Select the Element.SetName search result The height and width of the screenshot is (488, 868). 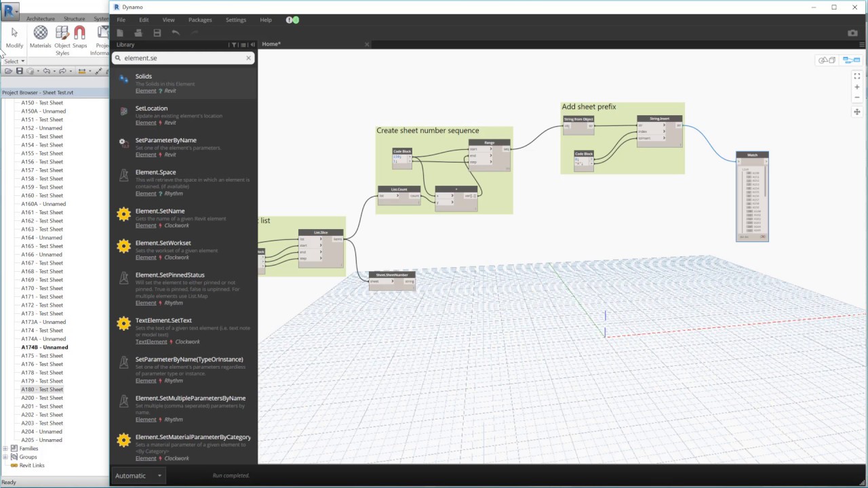pyautogui.click(x=184, y=218)
